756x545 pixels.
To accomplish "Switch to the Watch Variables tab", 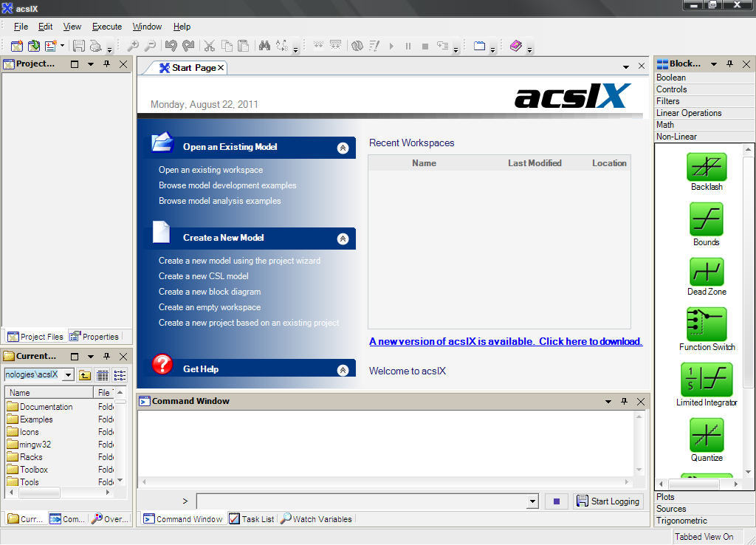I will (316, 519).
